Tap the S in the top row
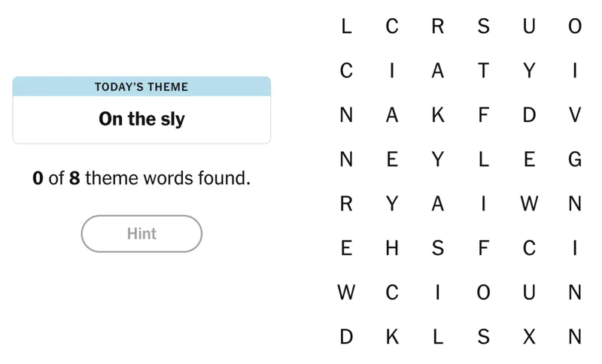Image resolution: width=602 pixels, height=364 pixels. click(483, 26)
